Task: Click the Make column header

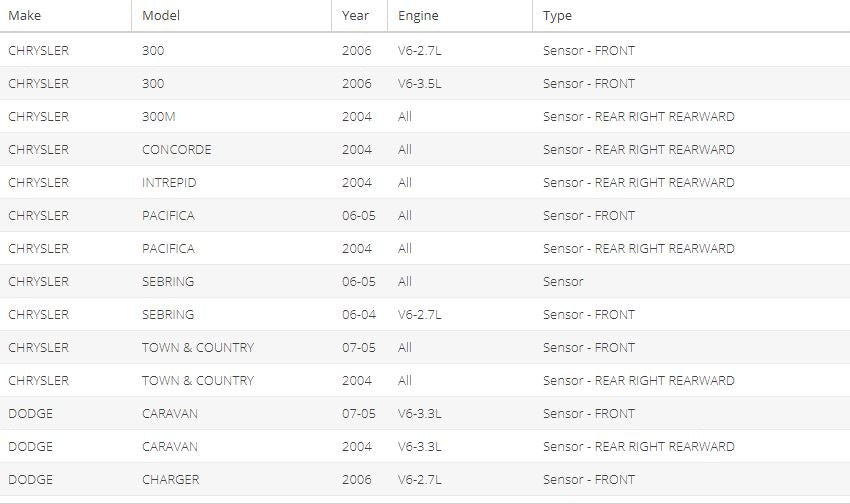Action: click(24, 16)
